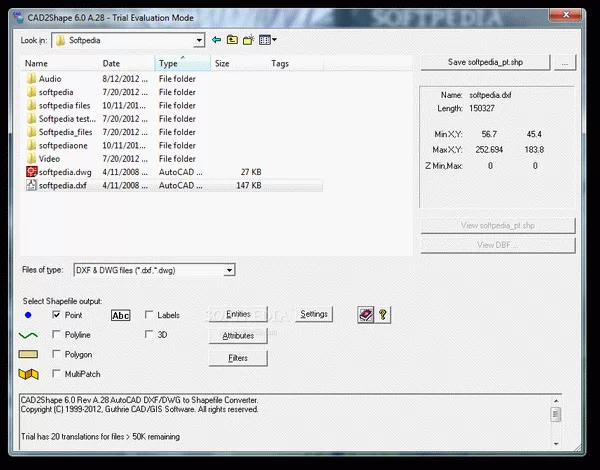Open the view menu dropdown arrow
Viewport: 600px width, 470px height.
pos(275,40)
